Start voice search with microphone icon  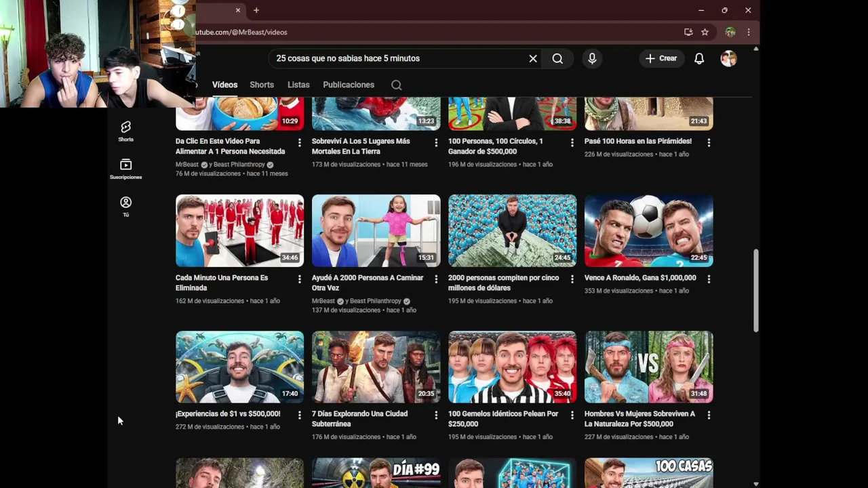click(x=592, y=58)
